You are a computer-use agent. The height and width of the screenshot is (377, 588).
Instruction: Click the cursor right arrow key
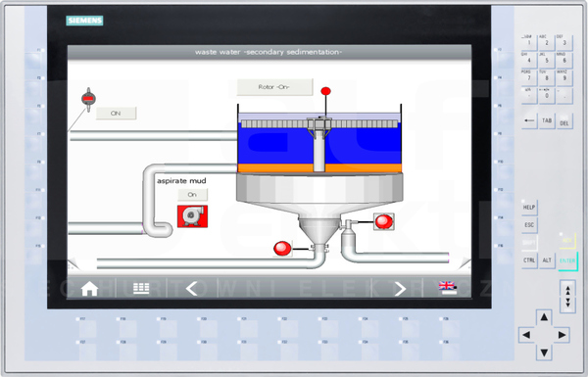[x=562, y=335]
